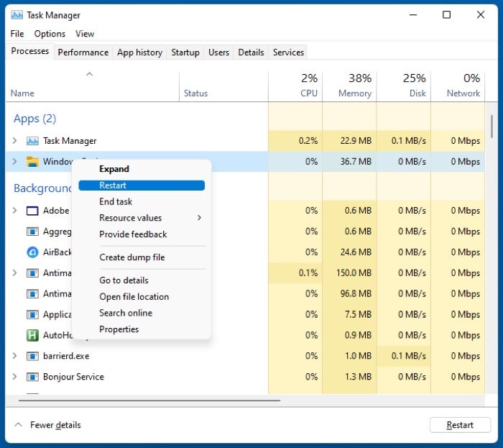This screenshot has height=448, width=503.
Task: Choose Restart in the context menu
Action: pyautogui.click(x=142, y=186)
